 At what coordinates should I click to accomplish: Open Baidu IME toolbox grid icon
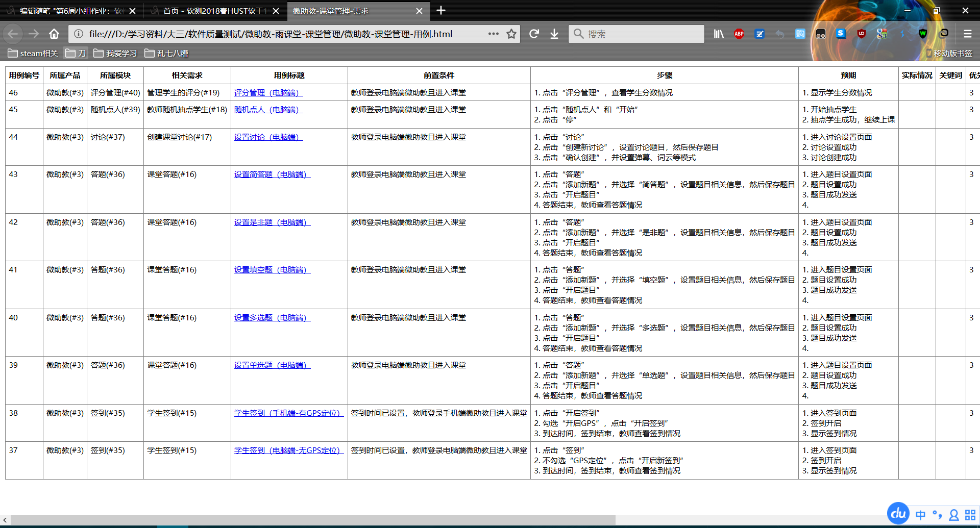pos(970,515)
